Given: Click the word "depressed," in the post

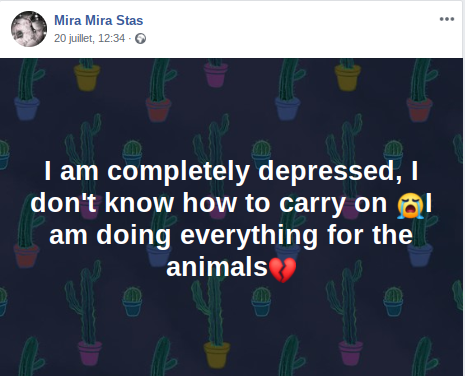Looking at the screenshot, I should click(x=330, y=171).
